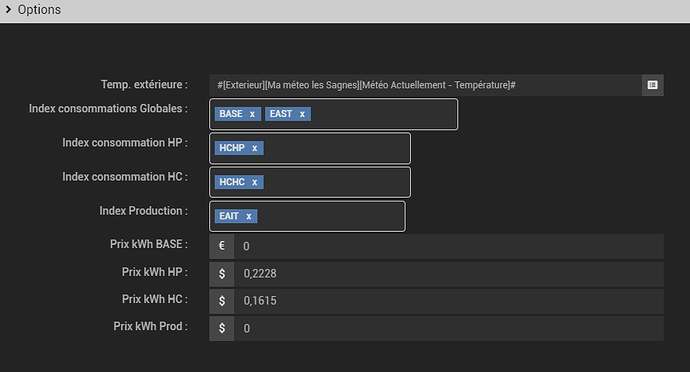Click the euro icon beside Prix kWh BASE
The height and width of the screenshot is (372, 690).
(x=222, y=246)
